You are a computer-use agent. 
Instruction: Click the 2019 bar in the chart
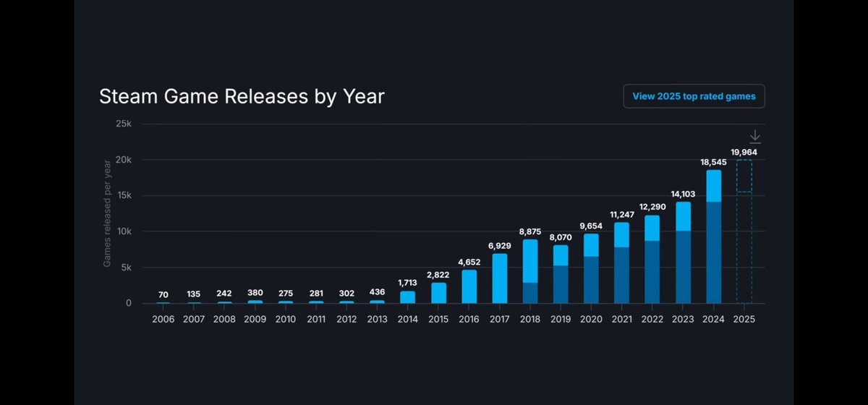tap(561, 274)
